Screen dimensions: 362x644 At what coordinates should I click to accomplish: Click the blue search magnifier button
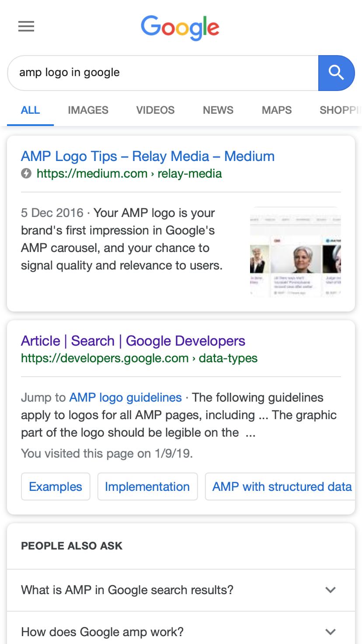336,73
